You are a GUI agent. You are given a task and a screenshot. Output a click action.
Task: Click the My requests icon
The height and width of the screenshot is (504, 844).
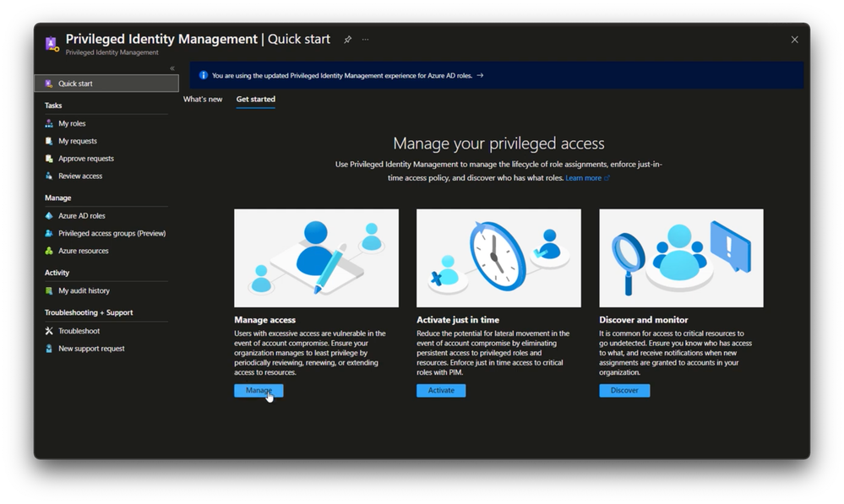tap(49, 141)
